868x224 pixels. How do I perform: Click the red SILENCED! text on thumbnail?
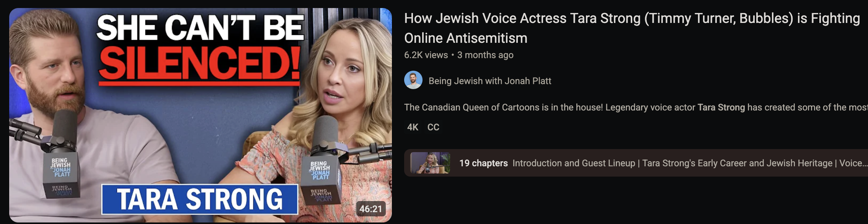[199, 63]
